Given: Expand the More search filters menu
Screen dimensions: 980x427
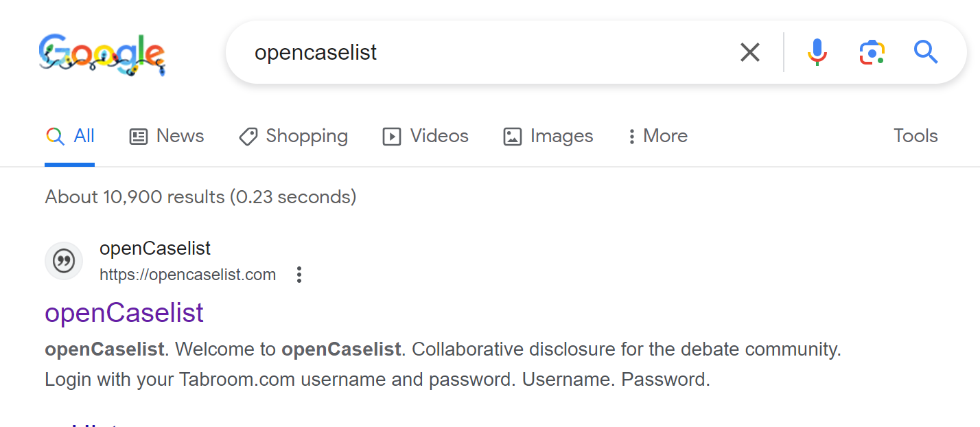Looking at the screenshot, I should pyautogui.click(x=657, y=136).
